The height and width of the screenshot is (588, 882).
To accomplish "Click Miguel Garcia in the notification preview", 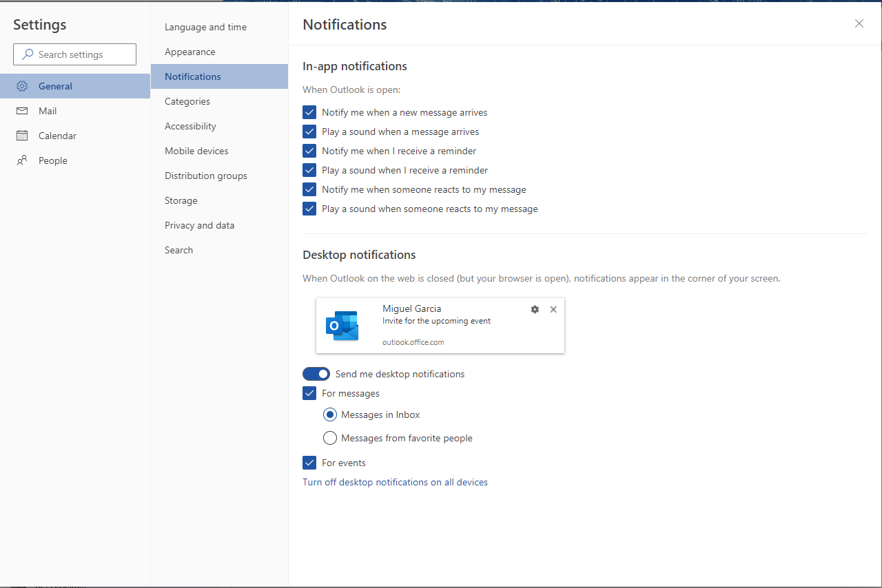I will tap(411, 308).
